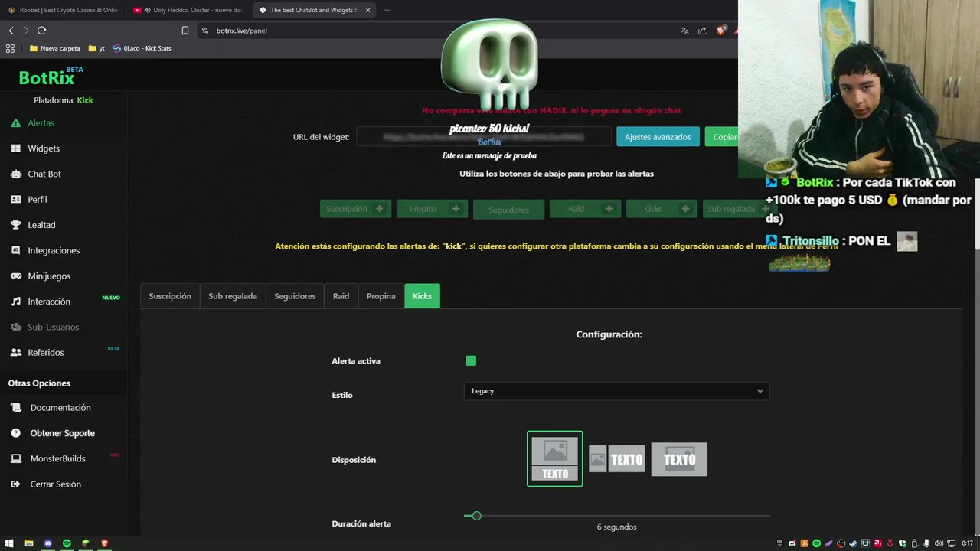
Task: Go back in browser history
Action: [x=11, y=31]
